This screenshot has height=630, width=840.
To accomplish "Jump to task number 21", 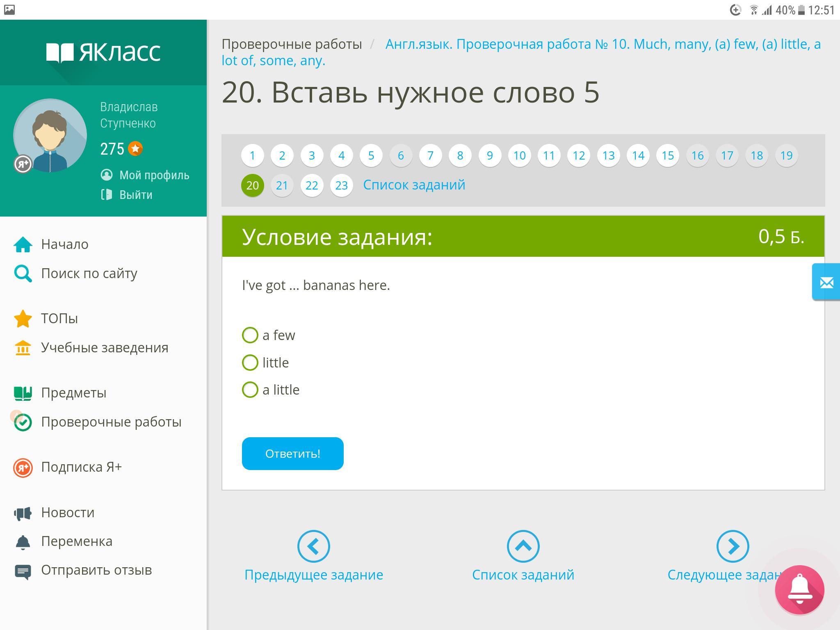I will tap(282, 185).
